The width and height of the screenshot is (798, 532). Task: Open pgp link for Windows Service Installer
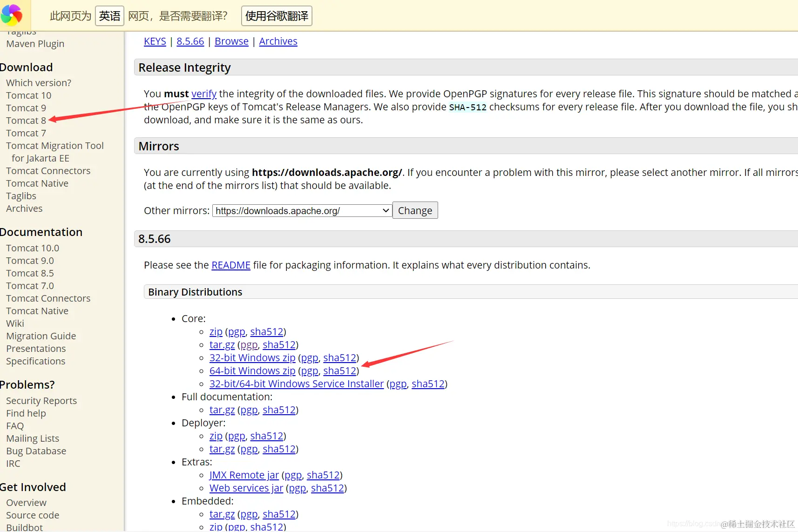point(398,384)
